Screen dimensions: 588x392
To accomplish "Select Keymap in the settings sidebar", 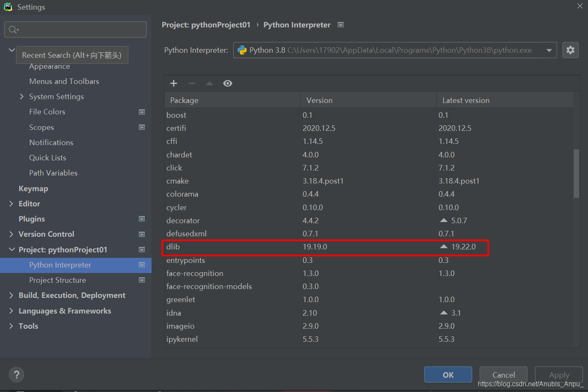I will click(33, 188).
